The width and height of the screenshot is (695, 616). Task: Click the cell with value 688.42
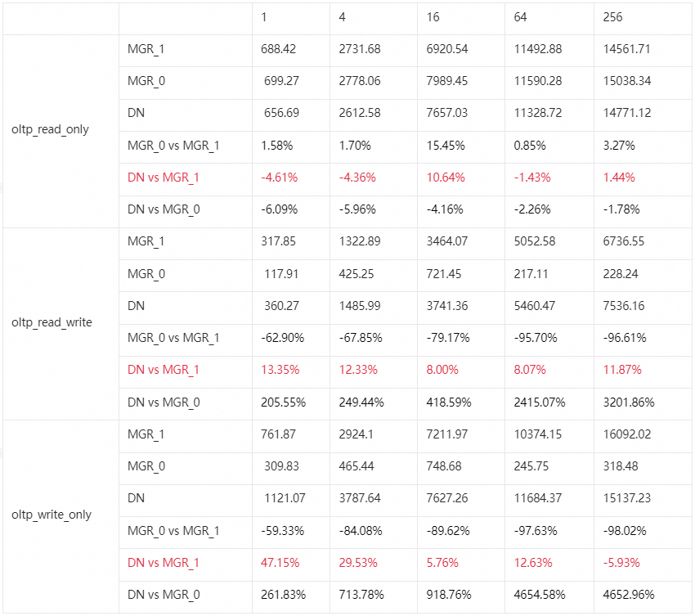278,49
